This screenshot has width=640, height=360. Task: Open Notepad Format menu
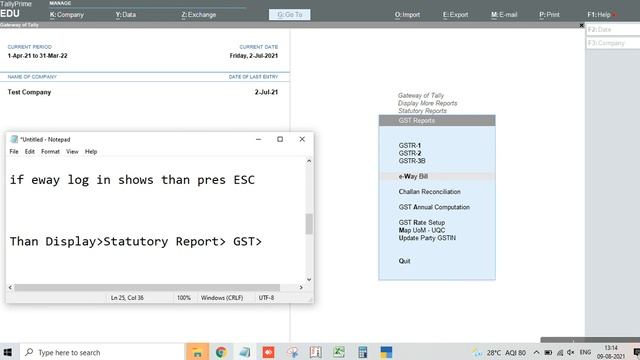(50, 151)
